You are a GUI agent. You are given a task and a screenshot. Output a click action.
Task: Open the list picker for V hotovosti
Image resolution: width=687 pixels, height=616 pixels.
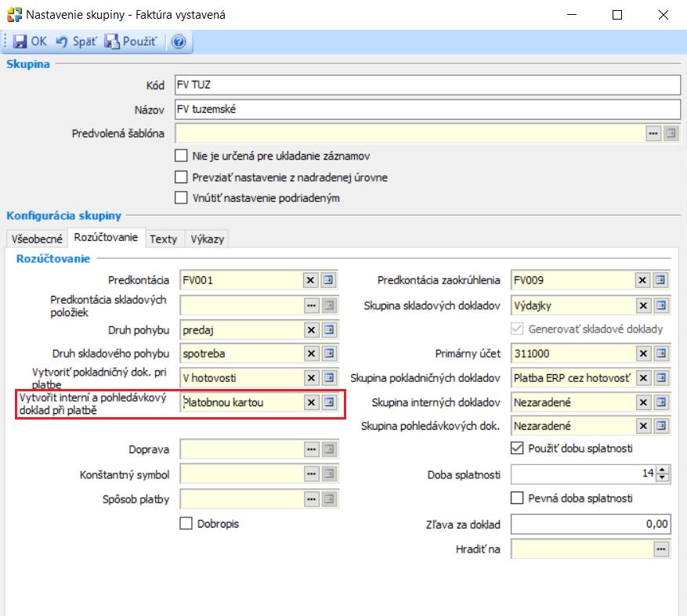(x=329, y=378)
